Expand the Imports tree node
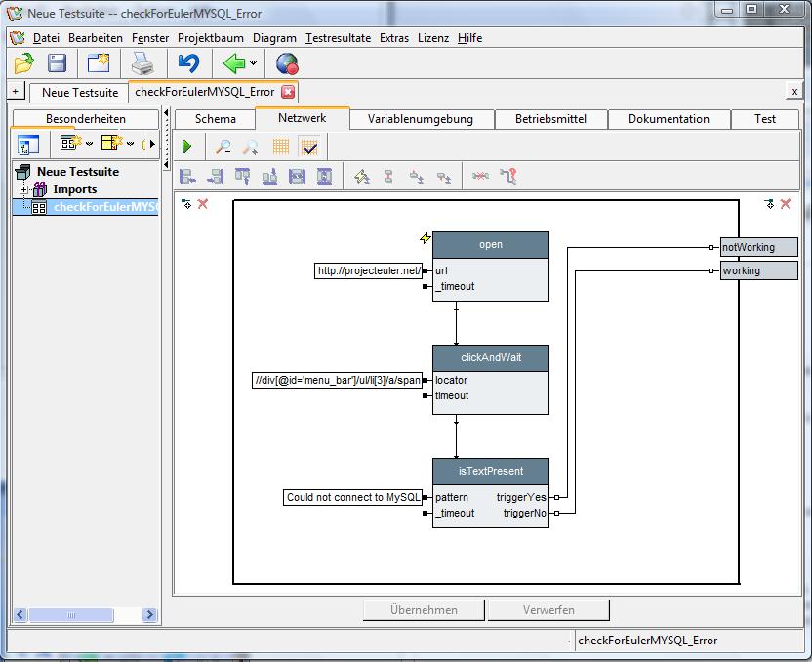This screenshot has width=812, height=662. (24, 189)
